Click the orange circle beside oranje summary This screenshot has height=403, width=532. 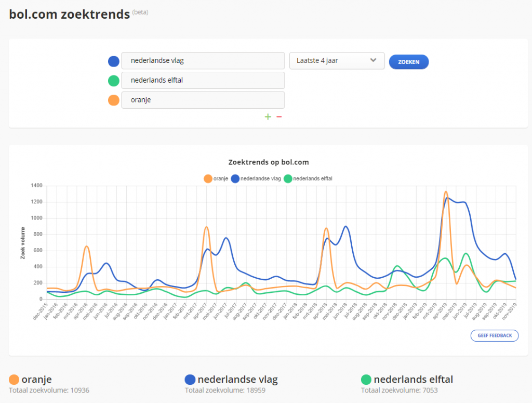coord(14,380)
